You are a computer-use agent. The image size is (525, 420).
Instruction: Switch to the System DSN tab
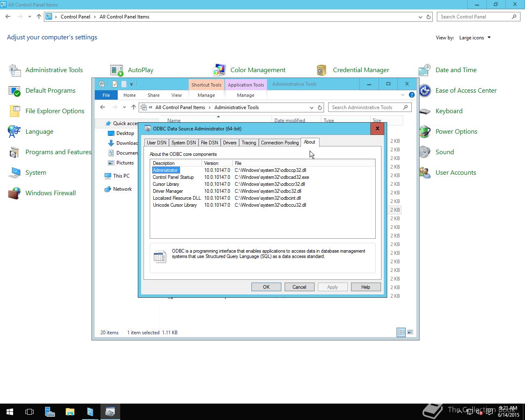point(183,143)
